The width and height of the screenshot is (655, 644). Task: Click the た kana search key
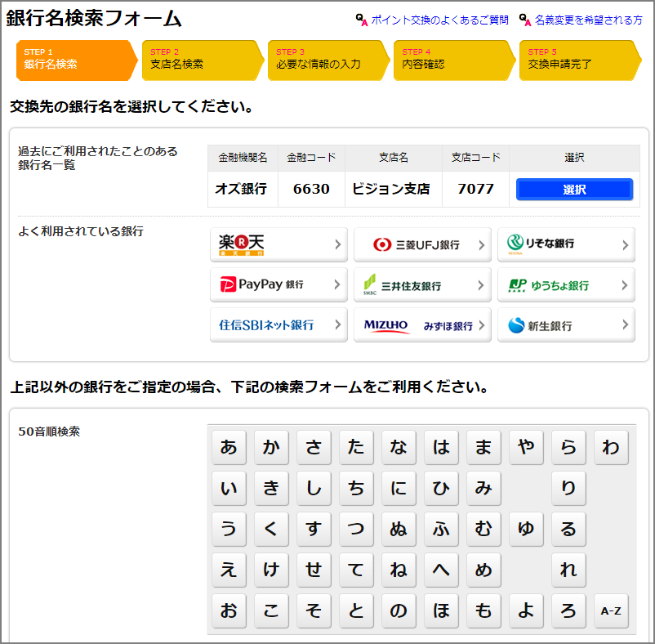[356, 447]
